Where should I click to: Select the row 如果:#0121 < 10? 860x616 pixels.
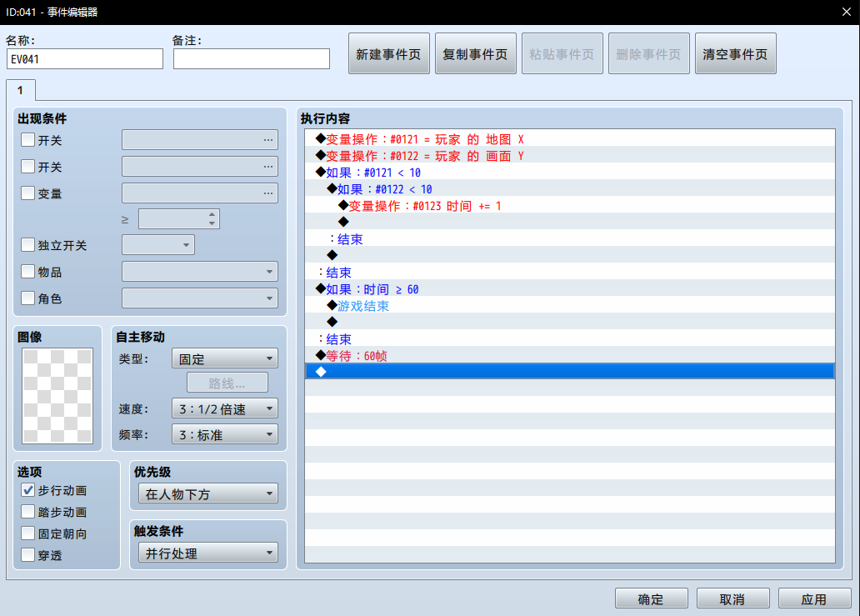pyautogui.click(x=570, y=173)
